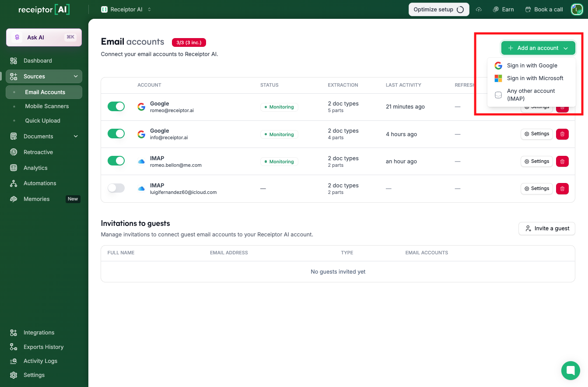
Task: Click the iCloud icon beside romeo.bellon@me.com
Action: tap(141, 162)
